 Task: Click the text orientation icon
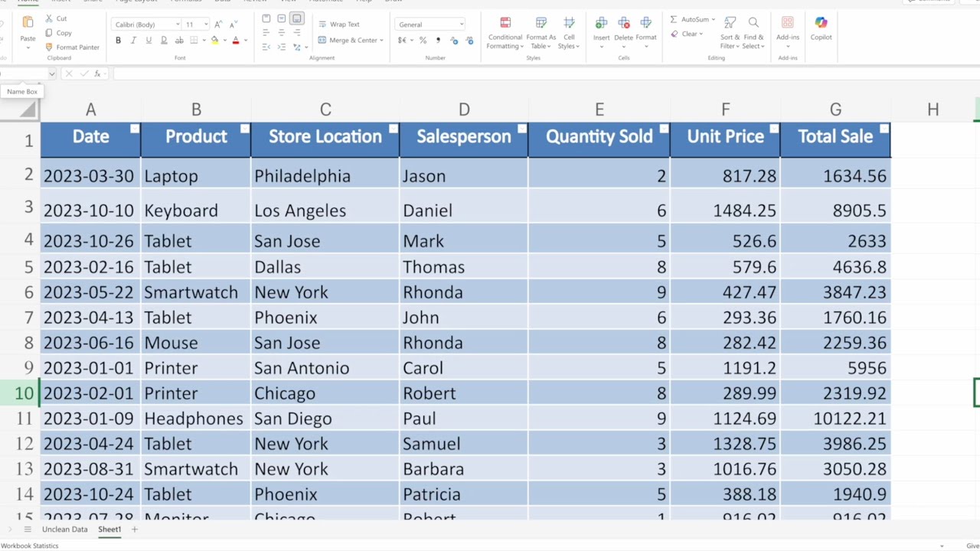[x=297, y=47]
